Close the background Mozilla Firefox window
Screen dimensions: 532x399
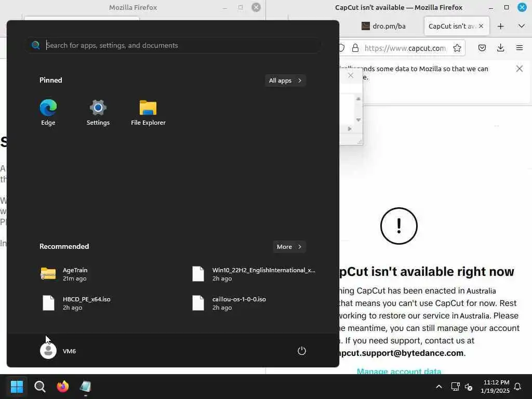[256, 7]
